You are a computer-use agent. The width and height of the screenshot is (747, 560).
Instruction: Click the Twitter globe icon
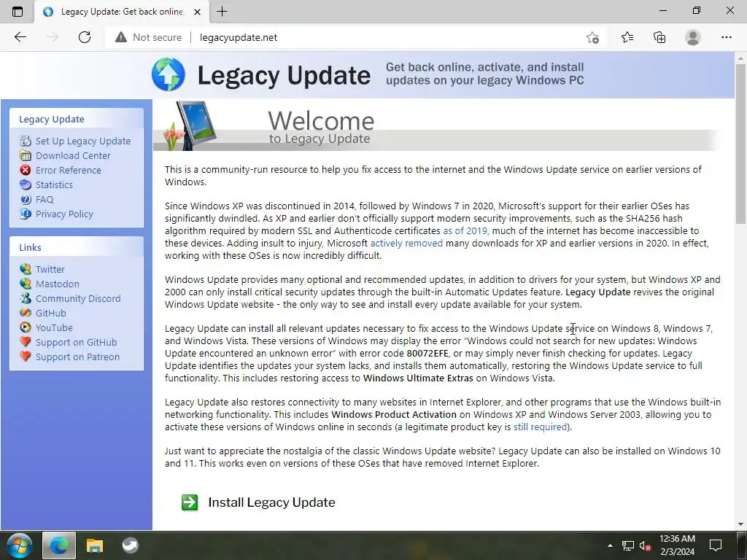26,269
